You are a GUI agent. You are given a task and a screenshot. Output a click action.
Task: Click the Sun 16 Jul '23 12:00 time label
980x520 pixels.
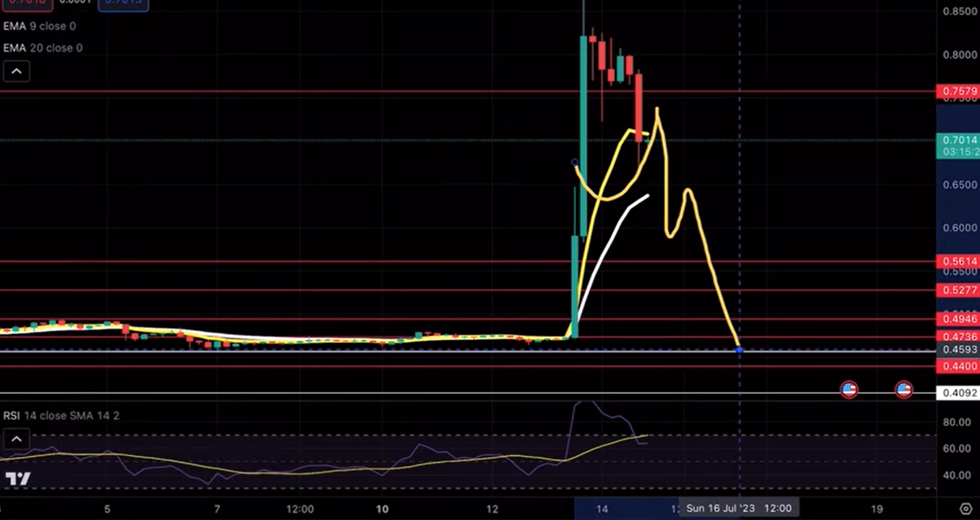tap(739, 508)
